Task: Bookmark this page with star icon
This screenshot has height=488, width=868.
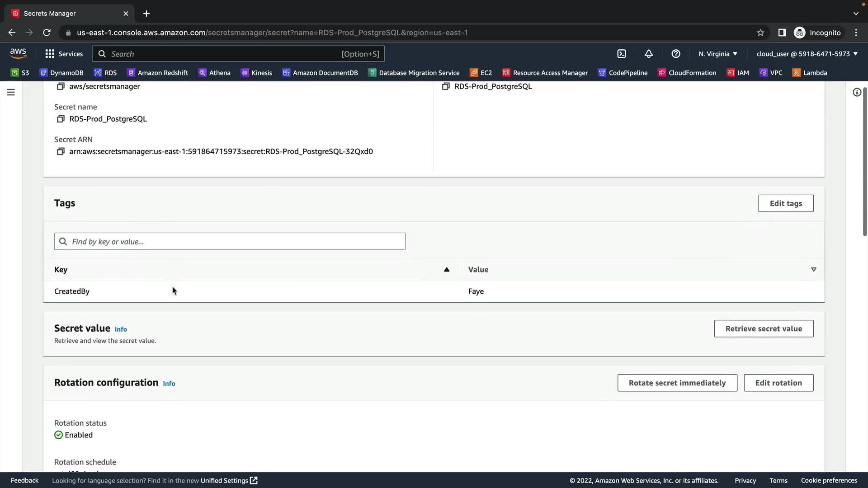Action: [760, 33]
